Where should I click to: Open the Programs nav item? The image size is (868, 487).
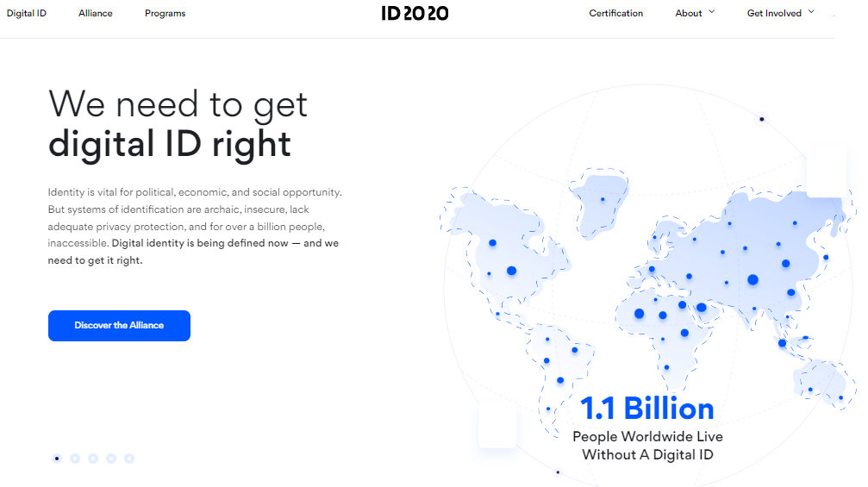(x=165, y=14)
